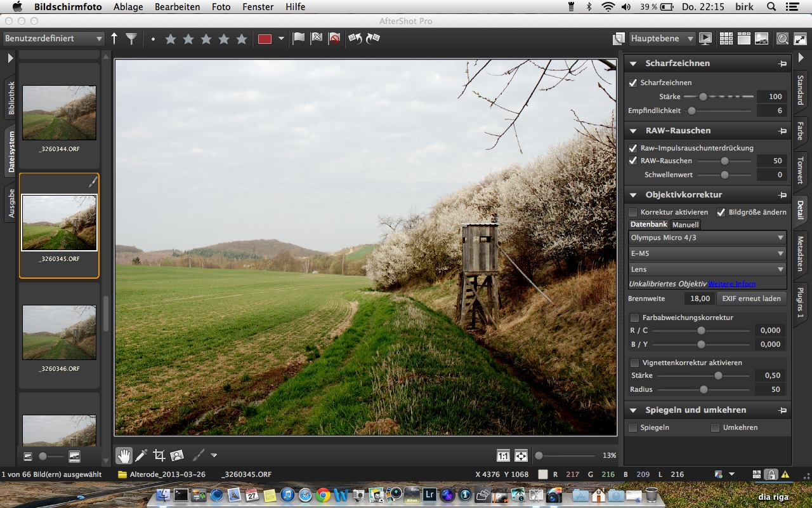
Task: Start slideshow with monitor play icon
Action: click(705, 39)
